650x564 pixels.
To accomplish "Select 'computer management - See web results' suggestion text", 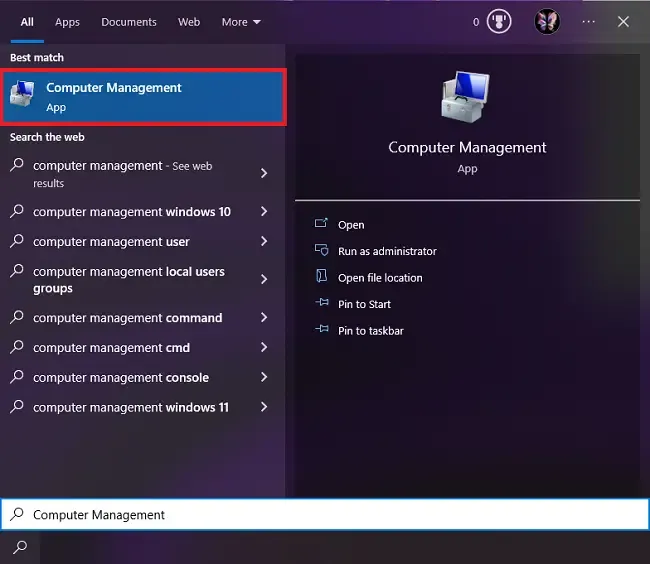I will [123, 174].
